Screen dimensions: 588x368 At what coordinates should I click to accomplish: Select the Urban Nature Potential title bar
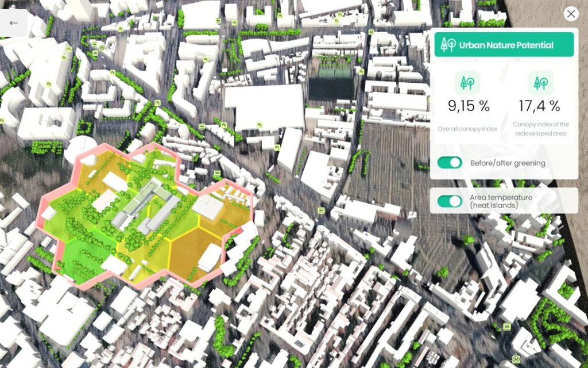[x=504, y=45]
